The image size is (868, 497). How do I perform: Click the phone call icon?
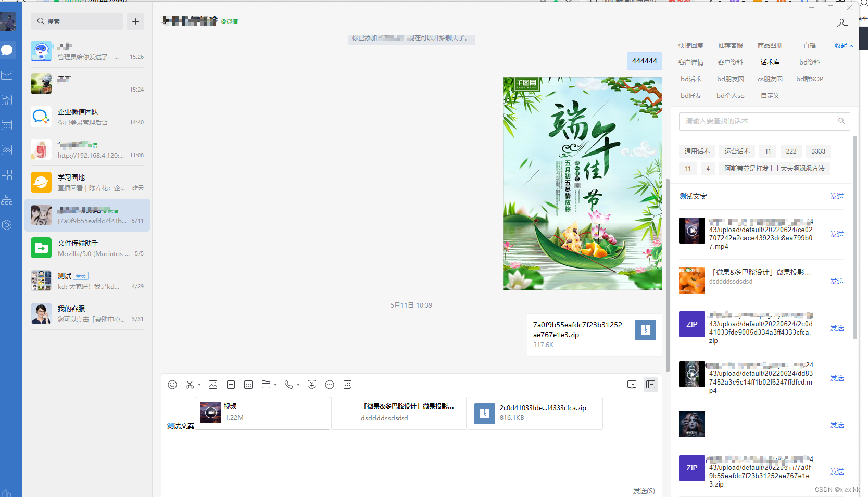[289, 385]
